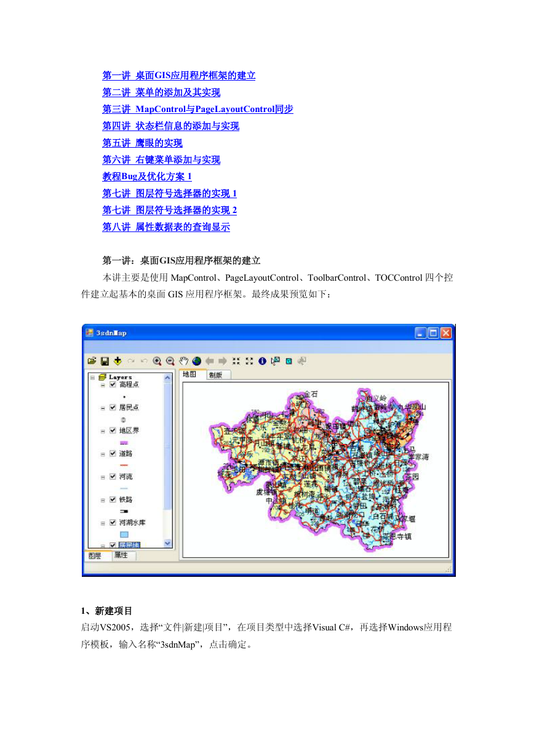The height and width of the screenshot is (756, 534).
Task: Click the grayed Undo arrow icon
Action: (144, 361)
